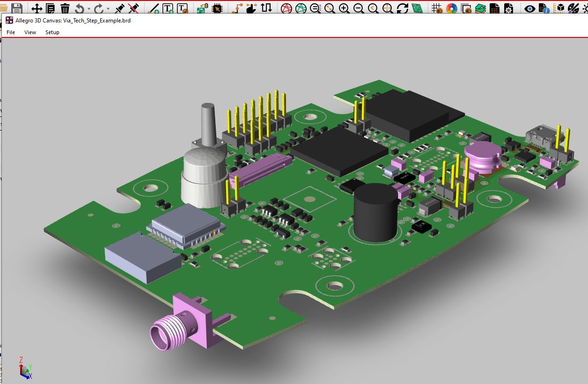
Task: Click the Delete trash can icon
Action: (65, 8)
